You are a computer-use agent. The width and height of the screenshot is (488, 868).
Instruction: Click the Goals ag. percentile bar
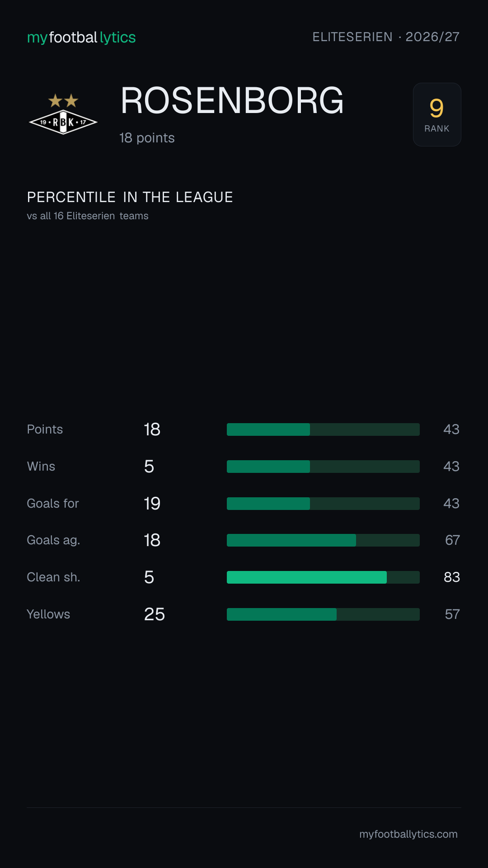[323, 540]
